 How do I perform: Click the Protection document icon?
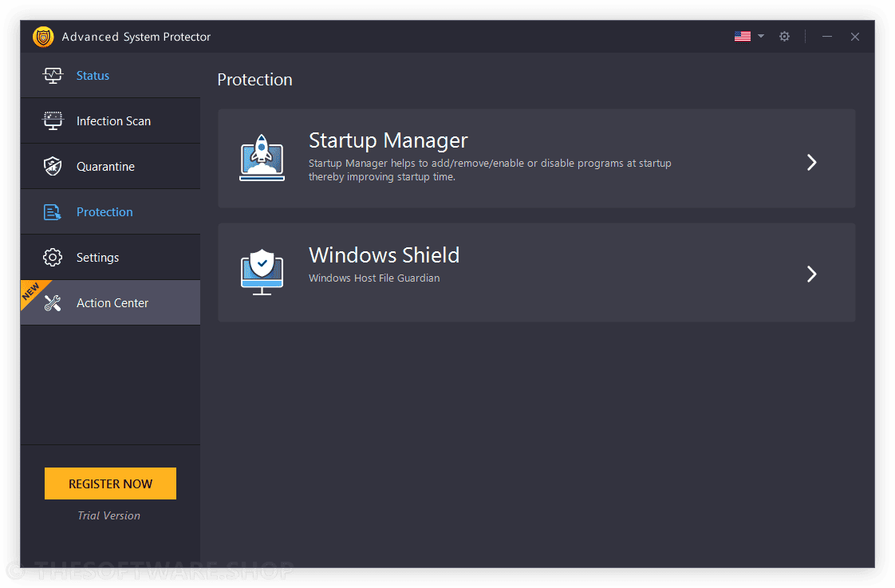point(53,211)
